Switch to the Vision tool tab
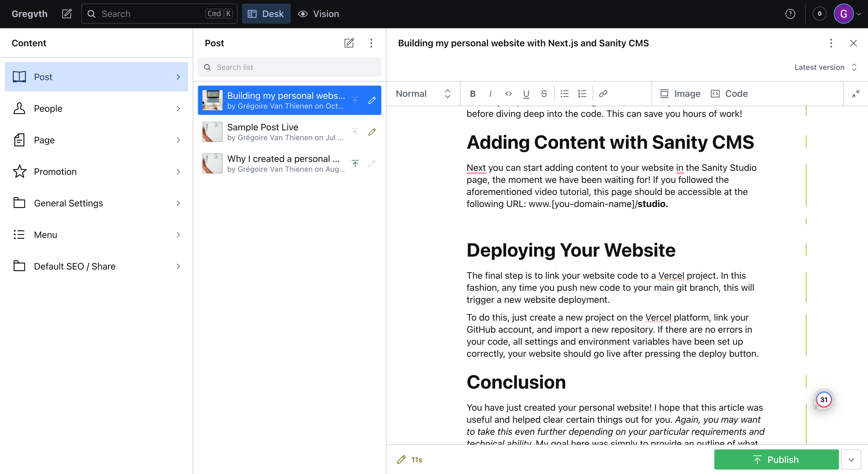This screenshot has width=868, height=474. [x=318, y=14]
